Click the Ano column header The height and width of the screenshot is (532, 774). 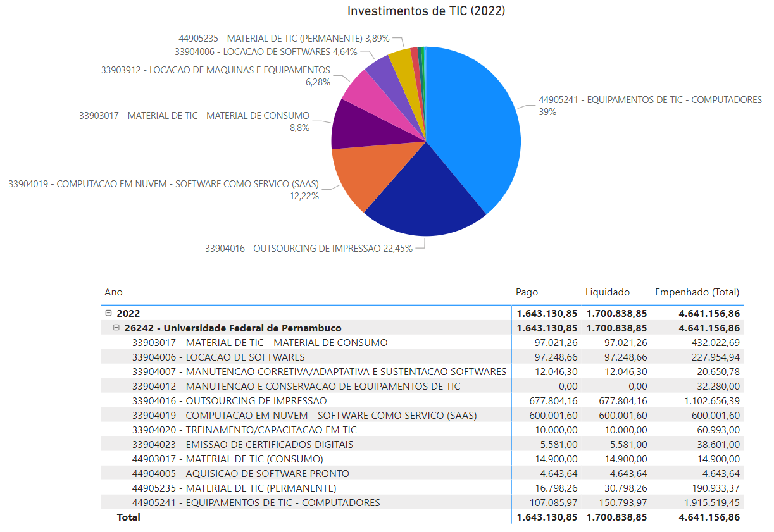point(114,292)
